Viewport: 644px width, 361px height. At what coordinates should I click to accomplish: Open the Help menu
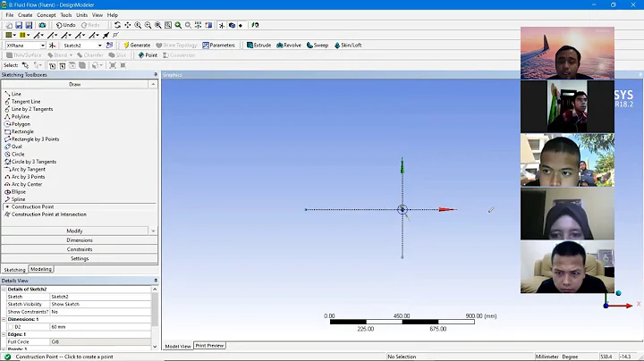point(113,15)
